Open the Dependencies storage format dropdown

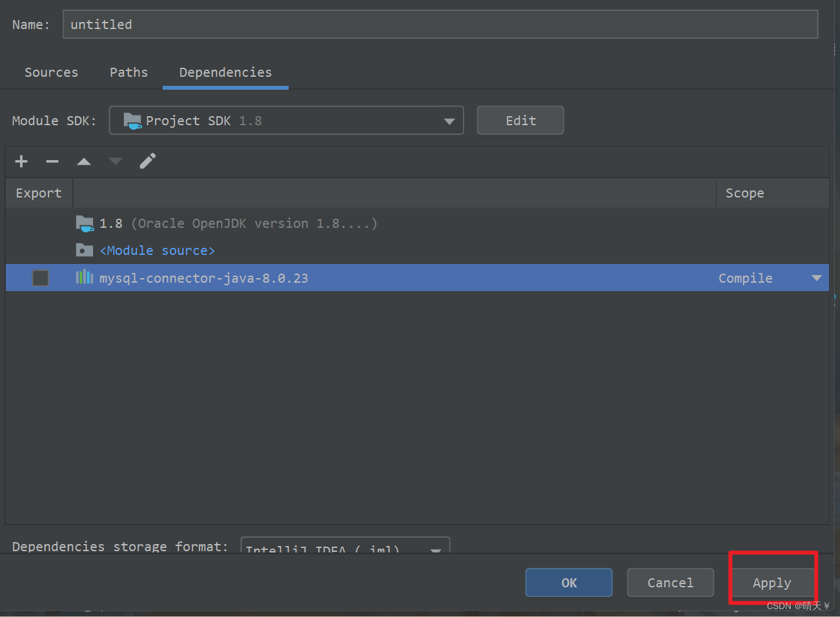[x=345, y=545]
